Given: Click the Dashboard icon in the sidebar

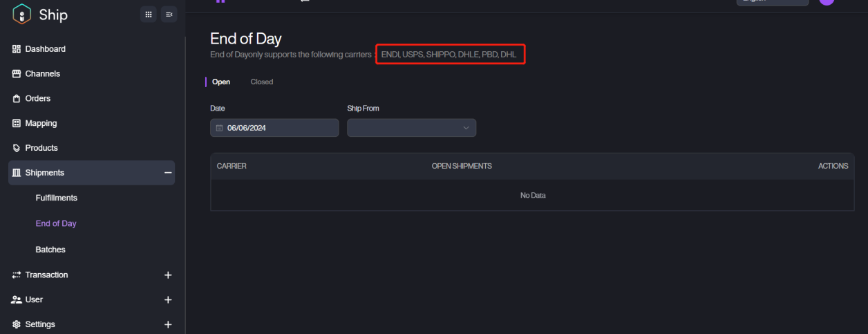Looking at the screenshot, I should 17,49.
